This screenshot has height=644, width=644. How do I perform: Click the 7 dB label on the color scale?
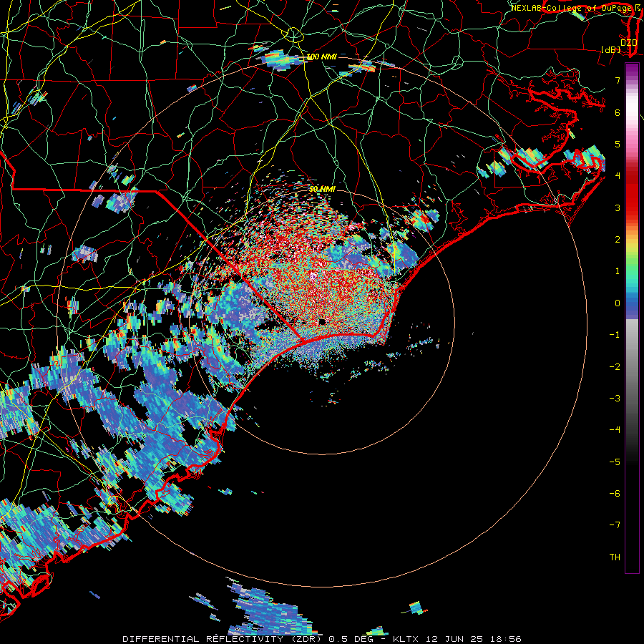point(618,80)
